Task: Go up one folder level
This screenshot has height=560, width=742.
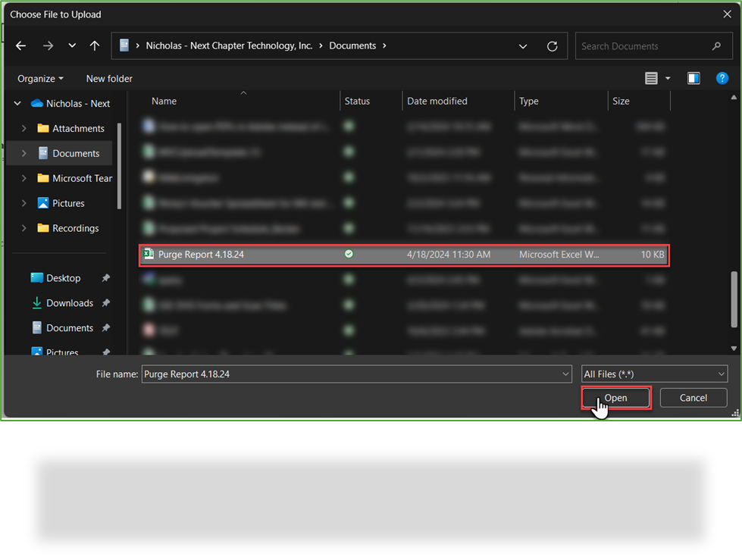Action: (95, 46)
